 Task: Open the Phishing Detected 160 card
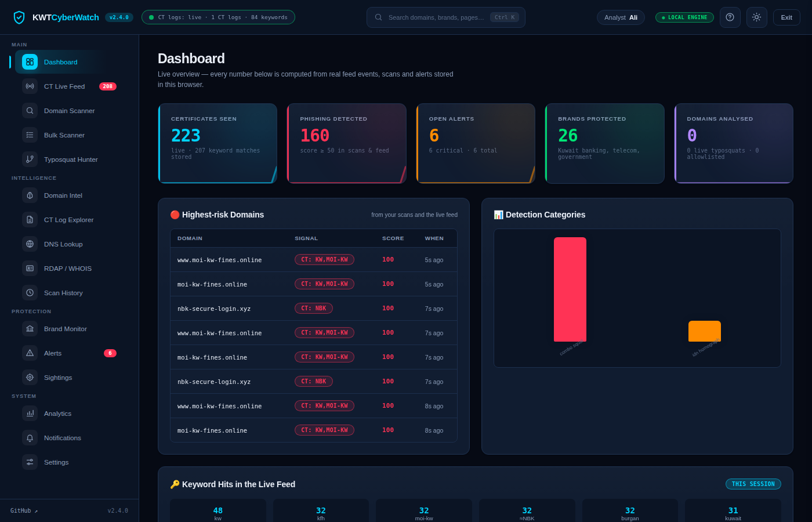(x=346, y=143)
